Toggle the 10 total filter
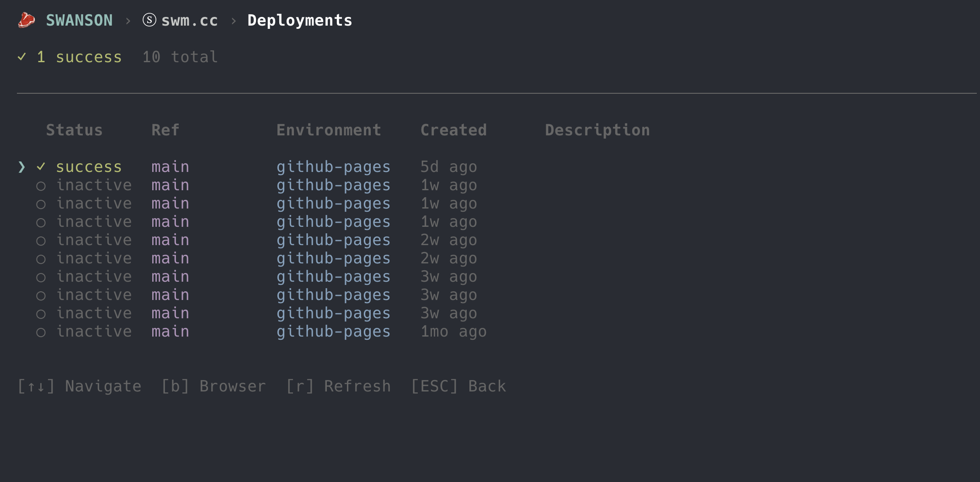This screenshot has width=980, height=482. tap(180, 57)
